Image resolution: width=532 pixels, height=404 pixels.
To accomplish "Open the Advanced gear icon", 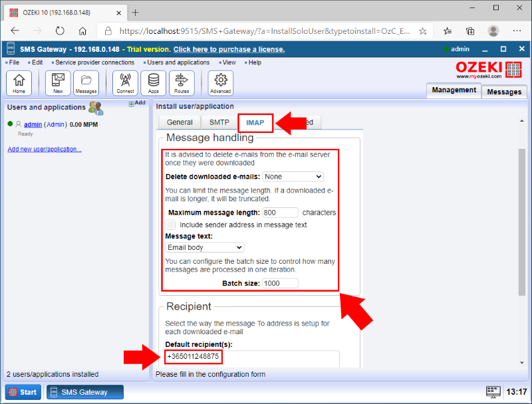I will point(221,83).
